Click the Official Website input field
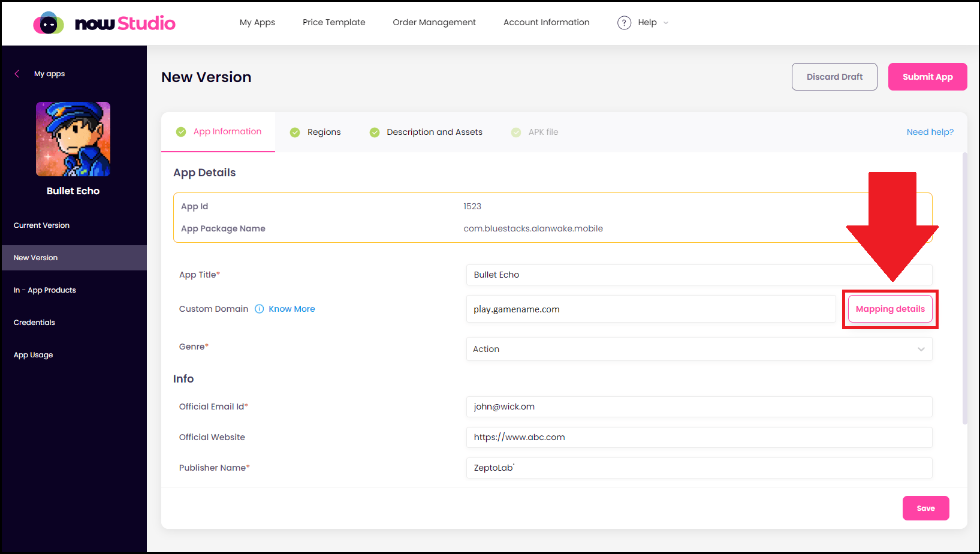Image resolution: width=980 pixels, height=554 pixels. click(x=699, y=437)
